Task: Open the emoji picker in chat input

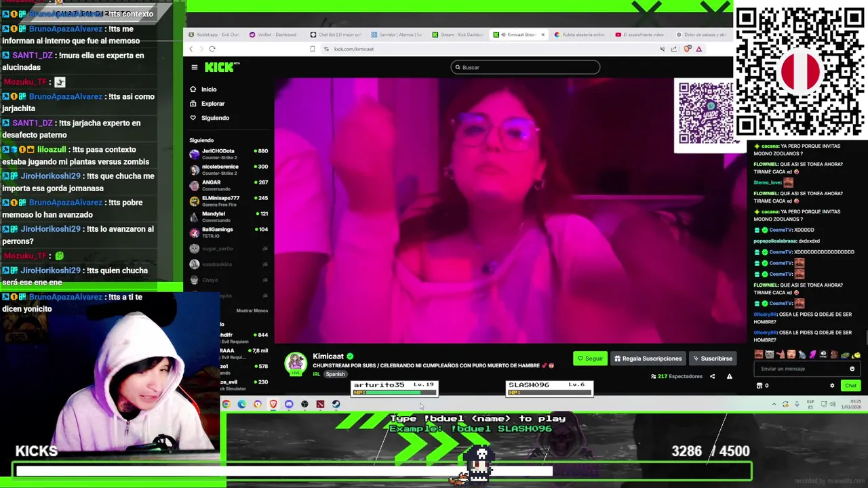Action: 852,369
